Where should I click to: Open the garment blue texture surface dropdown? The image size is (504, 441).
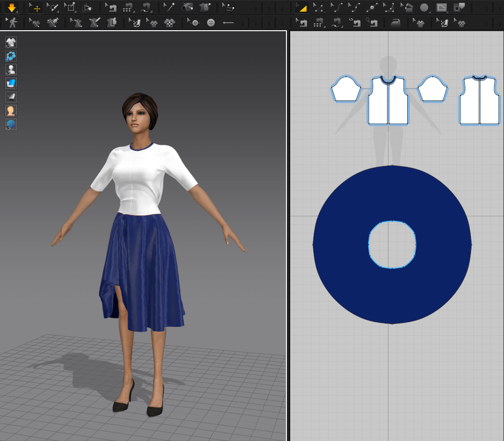click(x=11, y=83)
